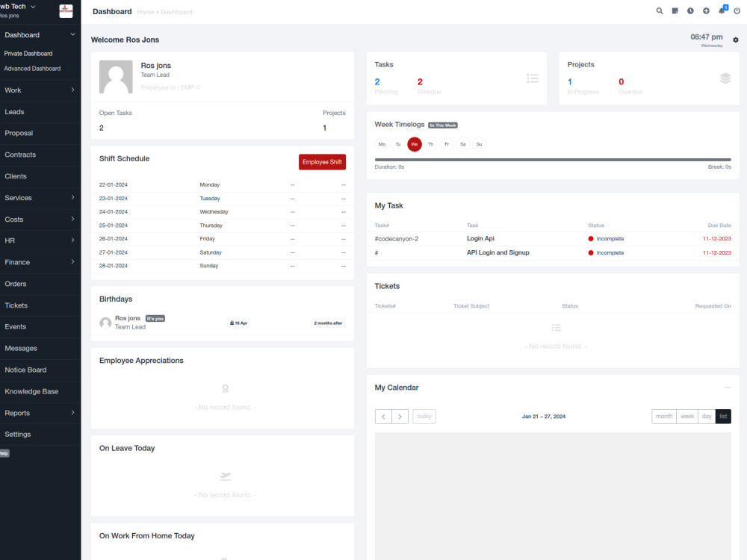
Task: Open the Login Api task
Action: point(480,239)
